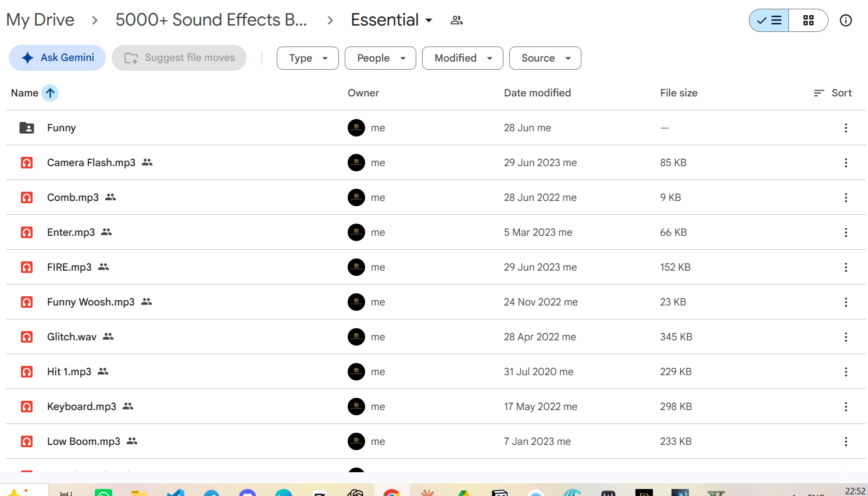
Task: Switch to grid layout view
Action: (808, 20)
